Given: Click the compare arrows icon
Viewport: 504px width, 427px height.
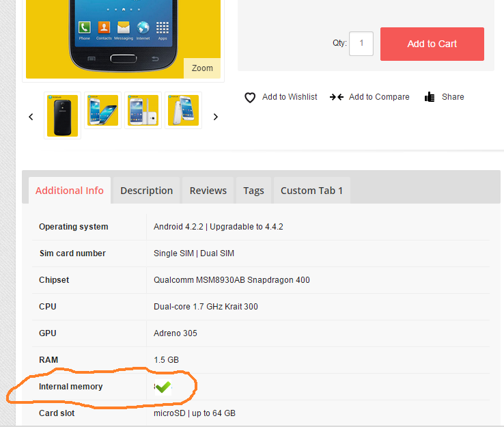Looking at the screenshot, I should pos(337,97).
